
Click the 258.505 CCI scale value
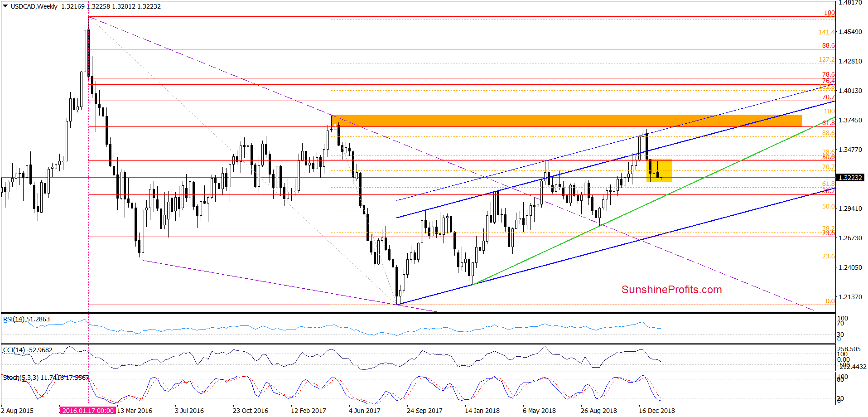pyautogui.click(x=849, y=349)
